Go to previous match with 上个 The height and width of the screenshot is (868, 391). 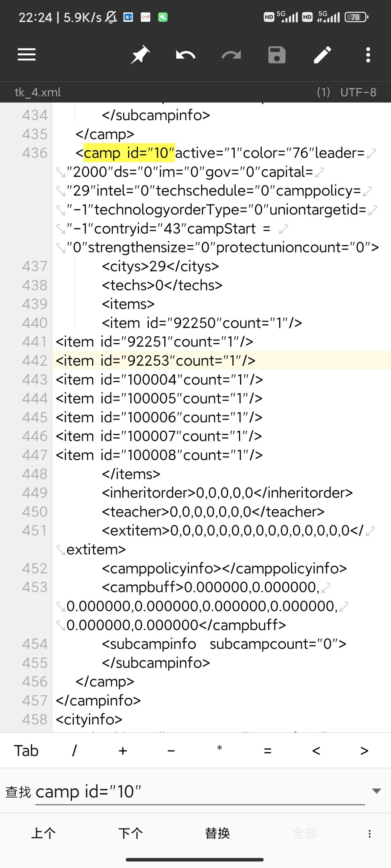pos(43,833)
